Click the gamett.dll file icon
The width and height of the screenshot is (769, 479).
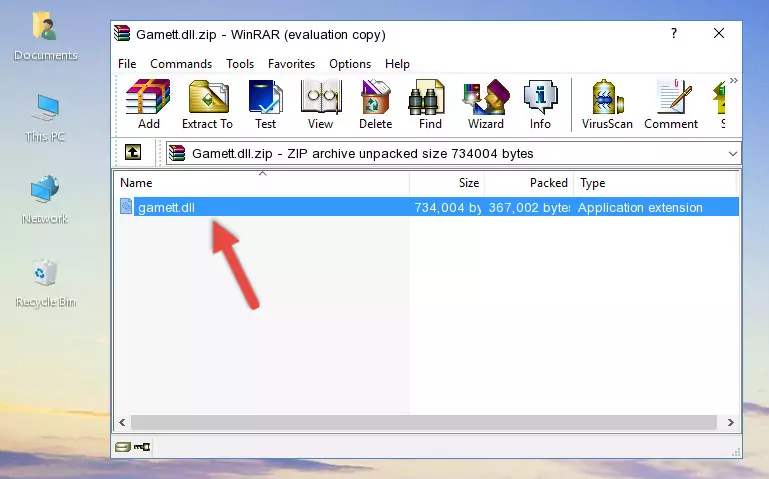126,206
